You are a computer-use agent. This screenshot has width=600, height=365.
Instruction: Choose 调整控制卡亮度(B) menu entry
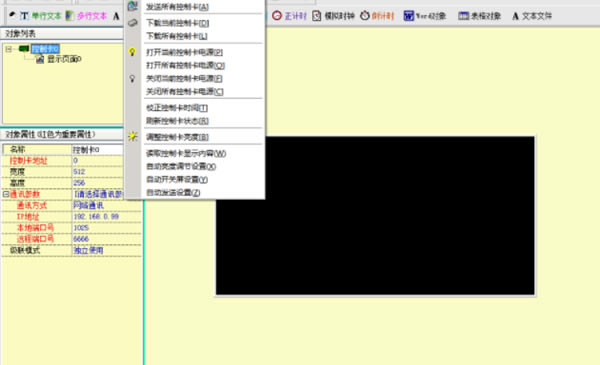pyautogui.click(x=177, y=137)
